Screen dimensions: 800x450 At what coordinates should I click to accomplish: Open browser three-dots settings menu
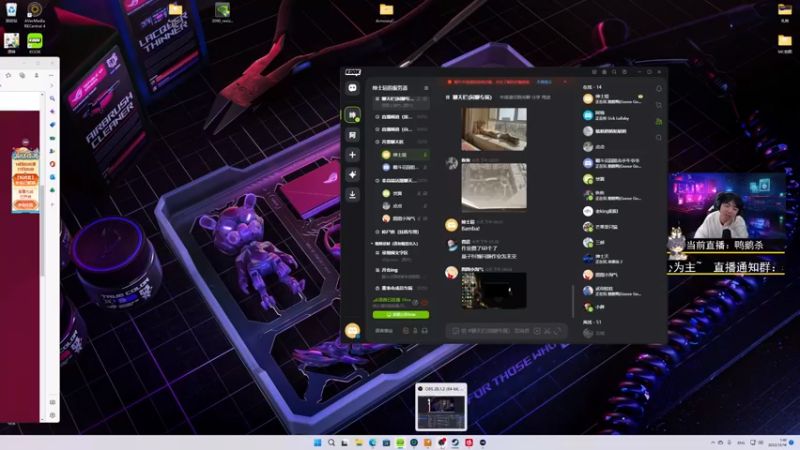point(51,76)
